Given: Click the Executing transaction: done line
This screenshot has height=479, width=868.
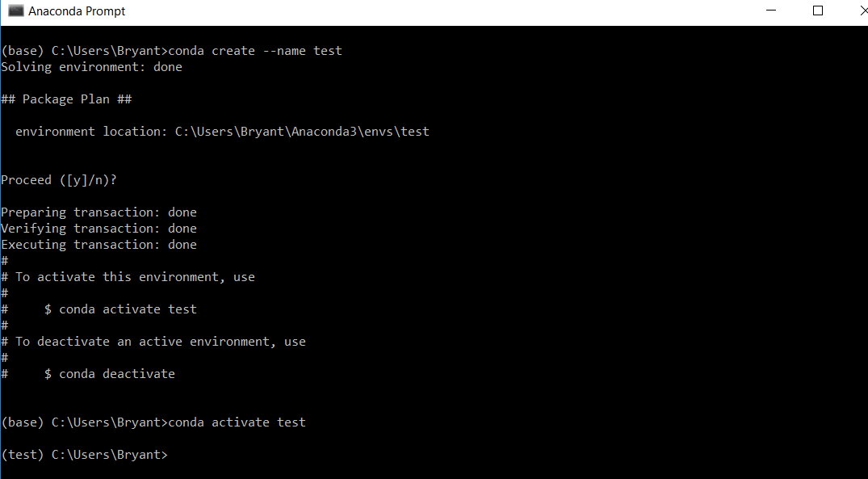Looking at the screenshot, I should (x=97, y=244).
